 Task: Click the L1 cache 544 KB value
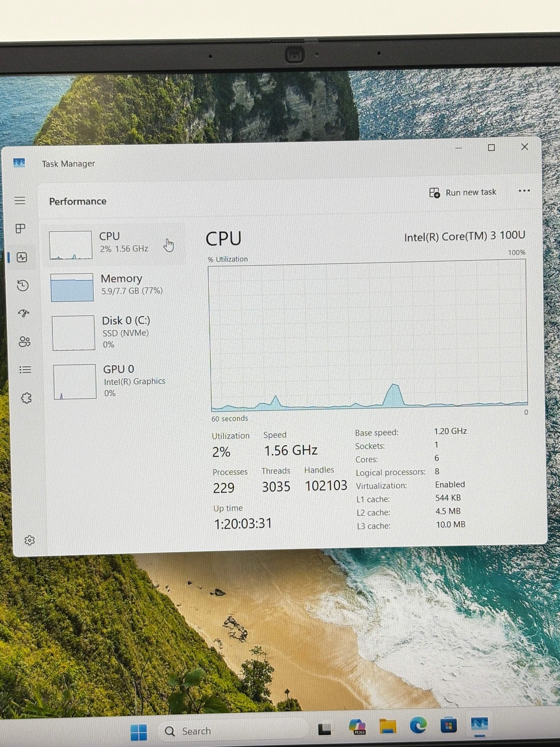448,498
